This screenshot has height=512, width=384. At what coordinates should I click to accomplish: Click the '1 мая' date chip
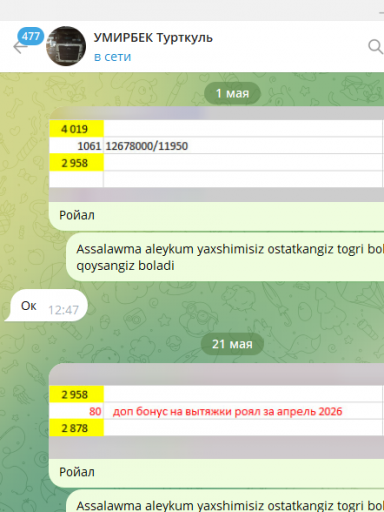[x=232, y=93]
